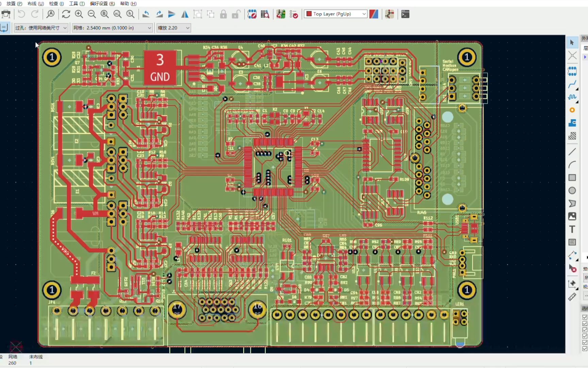Image resolution: width=588 pixels, height=368 pixels.
Task: Open the 布线 (U) menu
Action: (x=36, y=3)
